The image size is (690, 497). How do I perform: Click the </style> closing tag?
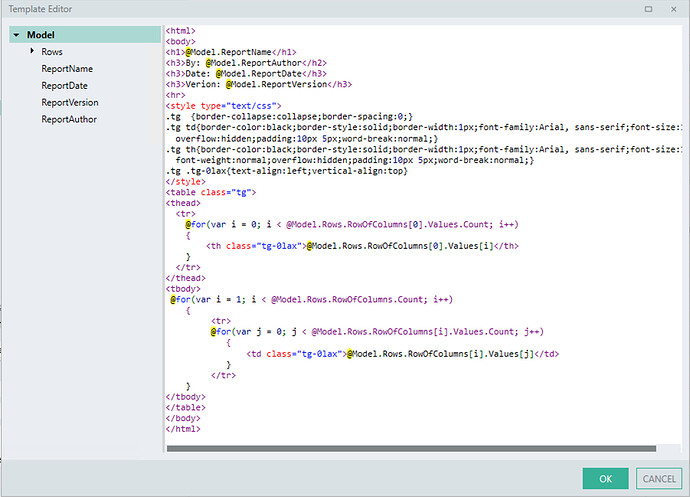click(185, 181)
